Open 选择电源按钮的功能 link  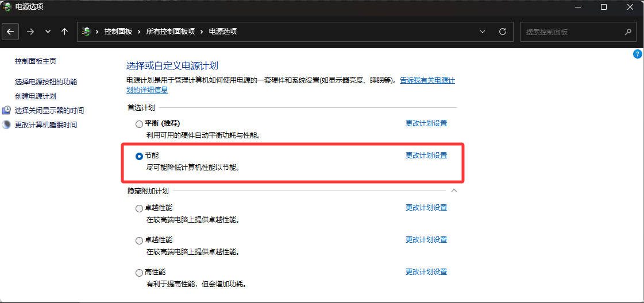pos(46,82)
